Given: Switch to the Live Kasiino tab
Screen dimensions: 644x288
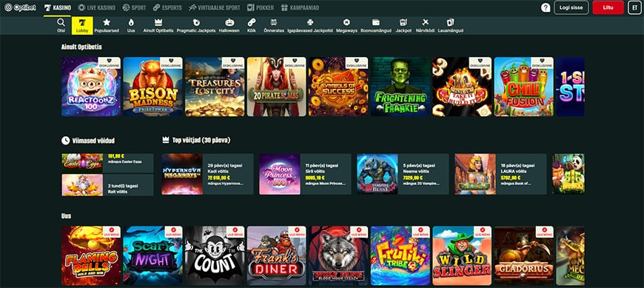Looking at the screenshot, I should pyautogui.click(x=97, y=7).
